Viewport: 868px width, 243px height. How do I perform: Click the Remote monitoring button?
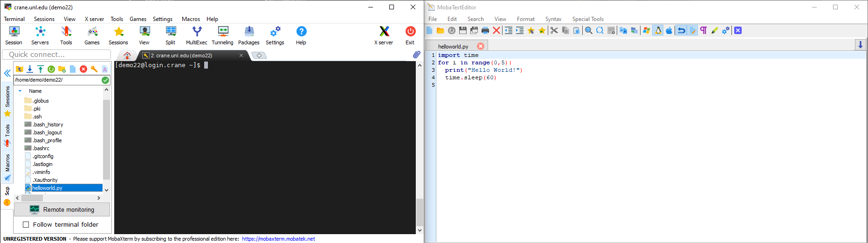tap(62, 210)
